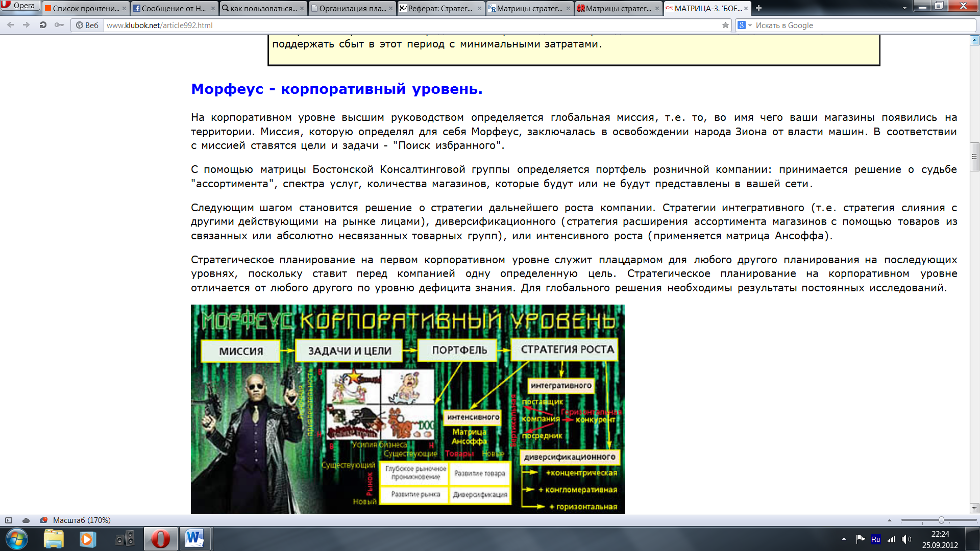980x551 pixels.
Task: Open the Opera main menu button
Action: 19,6
